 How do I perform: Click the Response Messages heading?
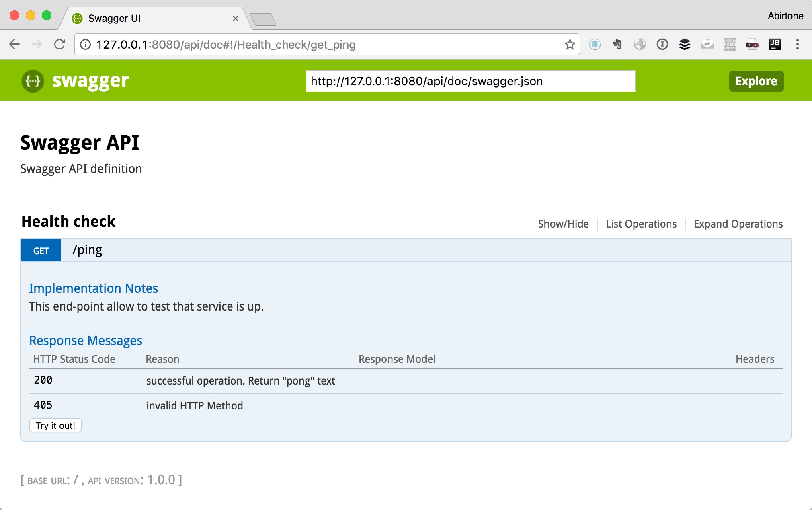click(x=86, y=341)
